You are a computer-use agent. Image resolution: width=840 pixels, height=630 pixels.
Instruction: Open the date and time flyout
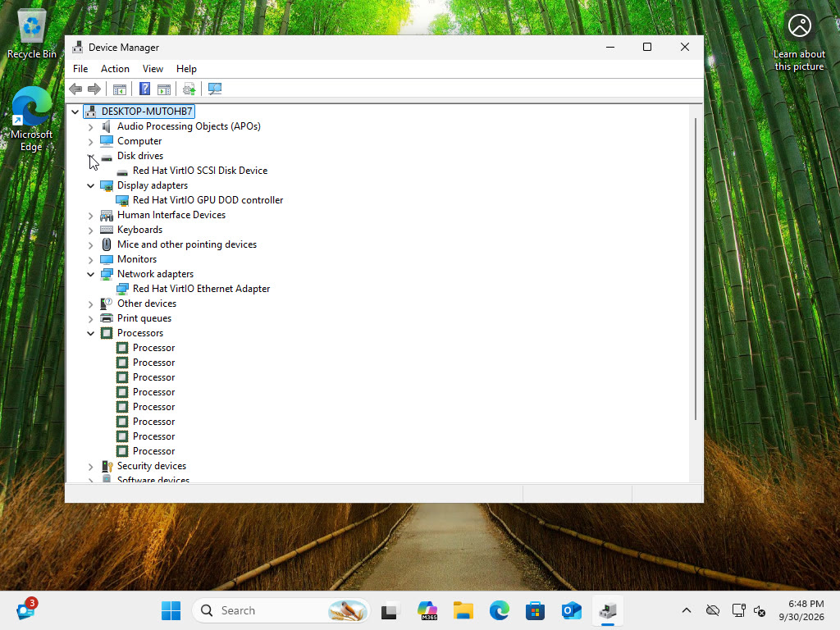coord(801,610)
